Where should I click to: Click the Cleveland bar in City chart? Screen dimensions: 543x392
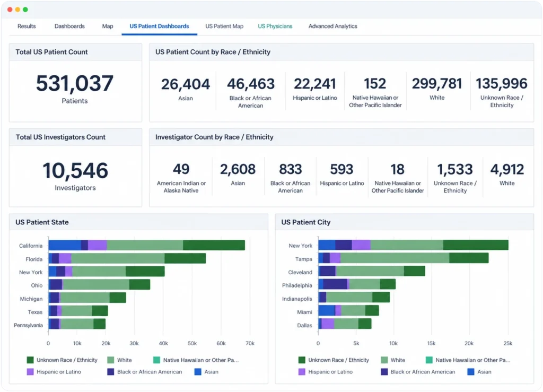[x=372, y=271]
